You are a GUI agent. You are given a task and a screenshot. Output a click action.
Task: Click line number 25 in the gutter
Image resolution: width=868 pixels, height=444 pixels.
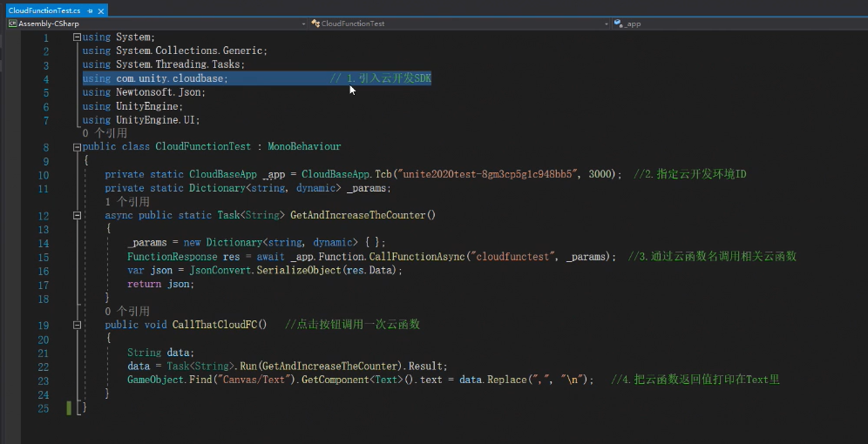[x=44, y=408]
